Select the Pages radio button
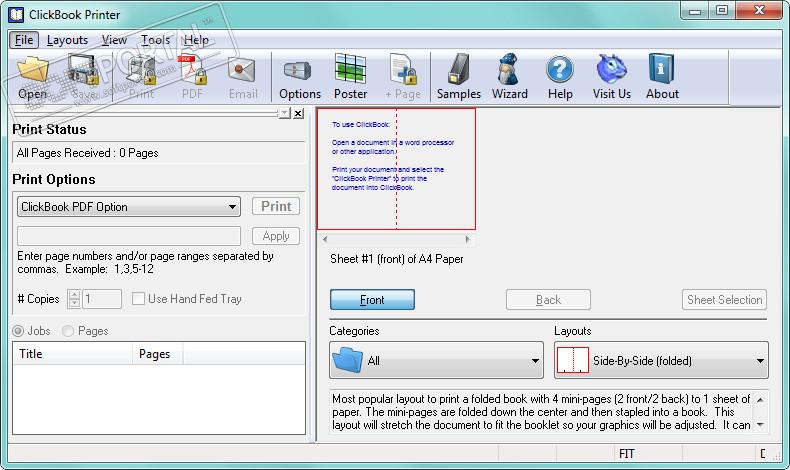 point(68,331)
